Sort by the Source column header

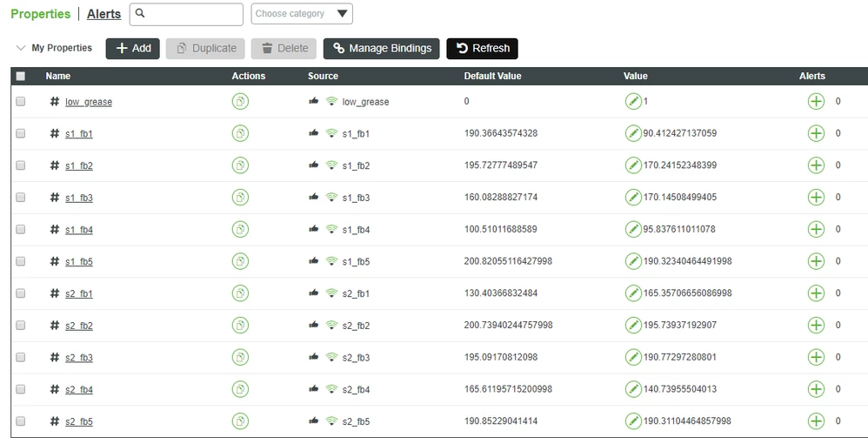(x=323, y=76)
